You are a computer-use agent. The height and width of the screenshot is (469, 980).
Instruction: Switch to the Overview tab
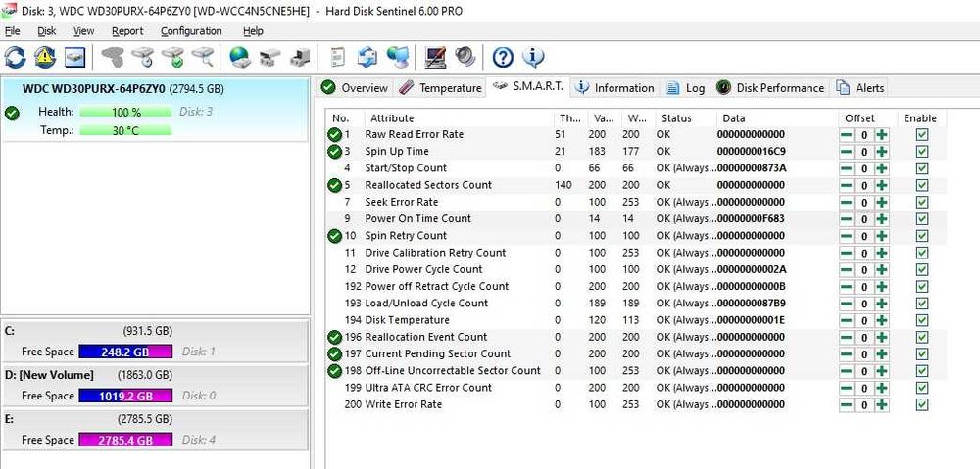(355, 88)
